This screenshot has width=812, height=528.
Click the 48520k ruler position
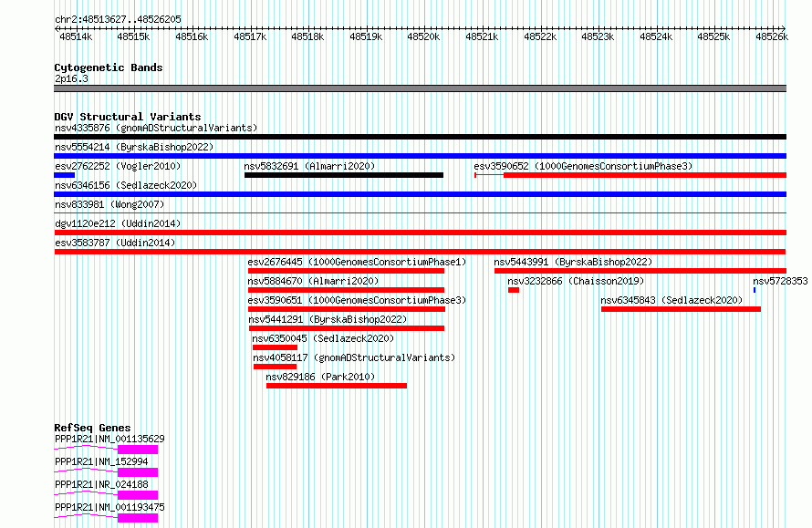423,36
